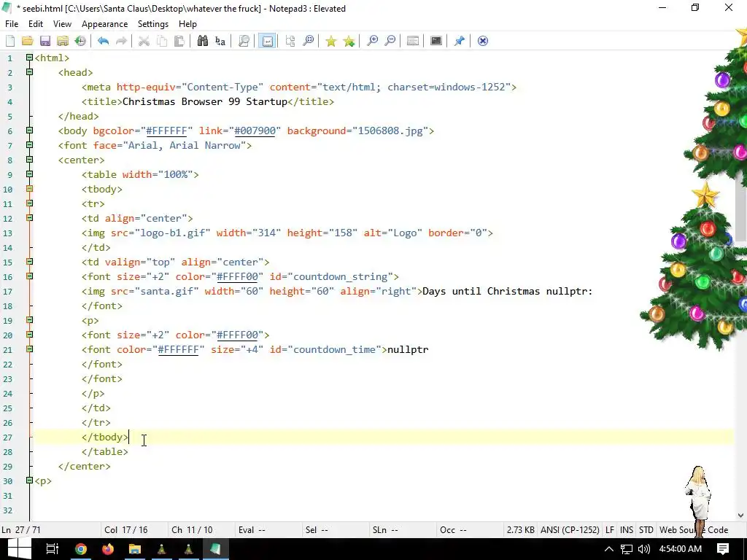Open the View menu

tap(62, 24)
